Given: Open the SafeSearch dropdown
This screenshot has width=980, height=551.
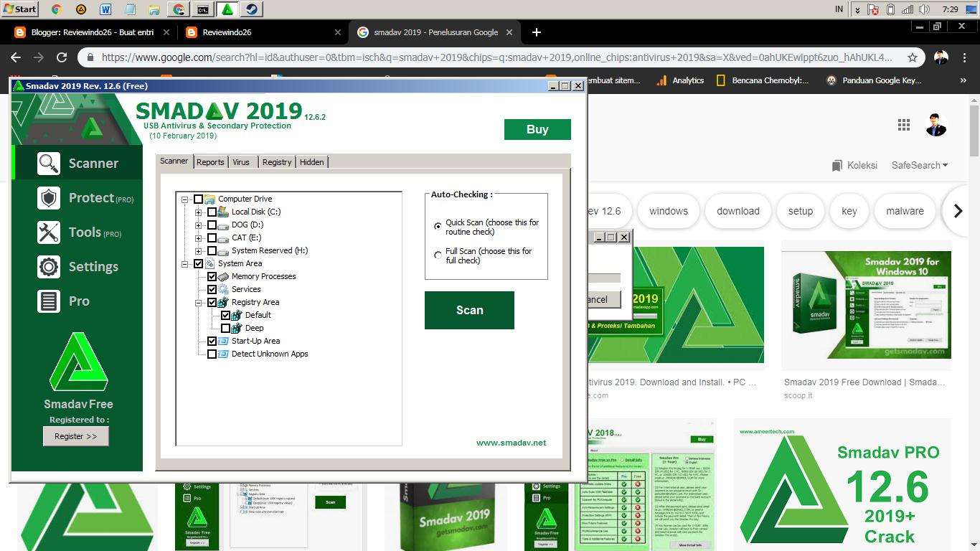Looking at the screenshot, I should [919, 165].
